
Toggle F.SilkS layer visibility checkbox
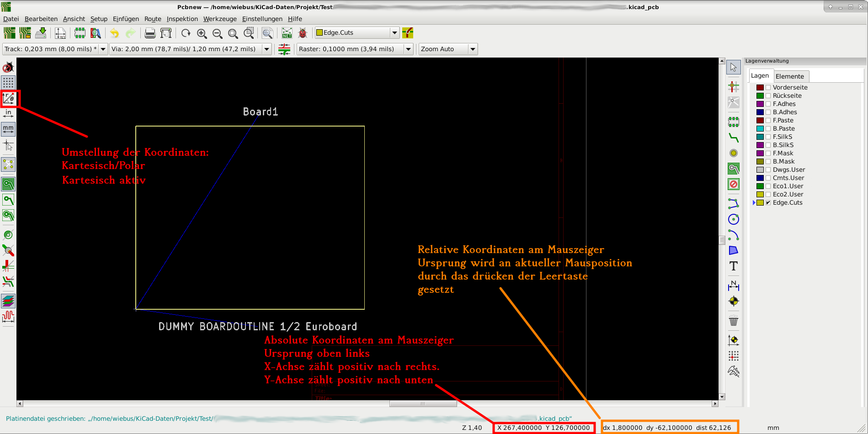pos(768,137)
